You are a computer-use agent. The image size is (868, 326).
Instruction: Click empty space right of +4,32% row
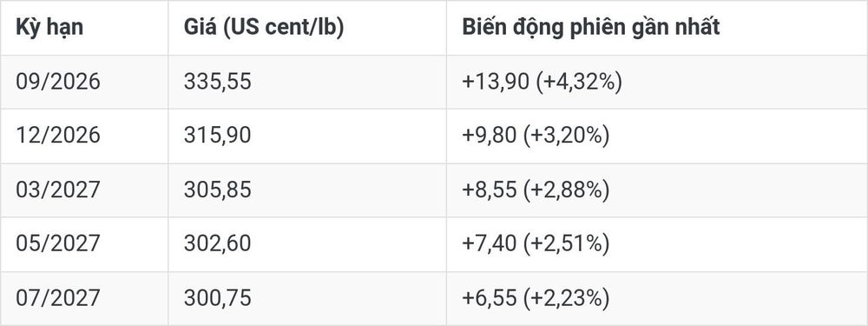click(745, 82)
